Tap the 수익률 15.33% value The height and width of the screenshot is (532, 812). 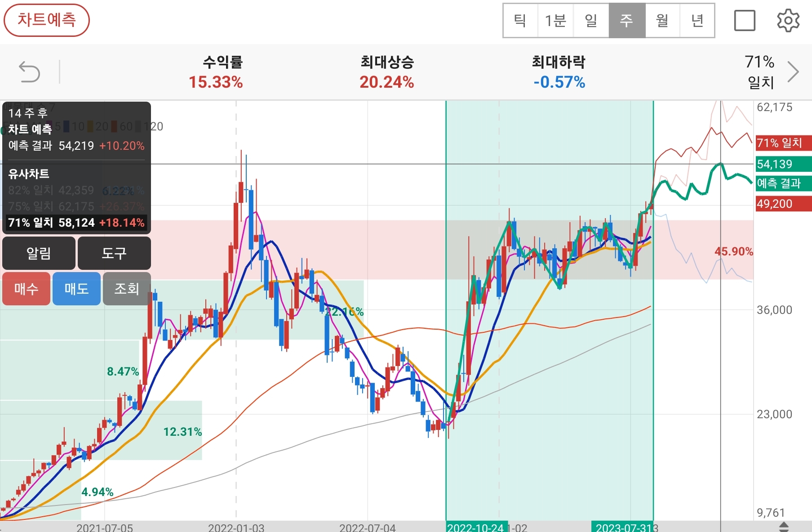(x=216, y=82)
